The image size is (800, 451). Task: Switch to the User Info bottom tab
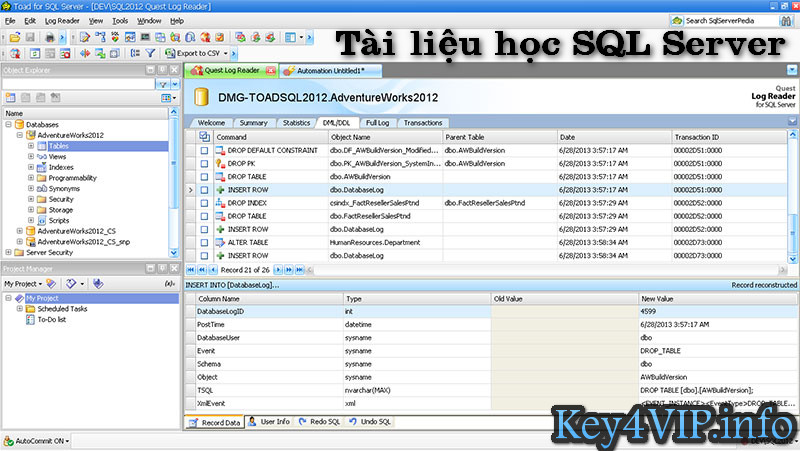pyautogui.click(x=269, y=422)
